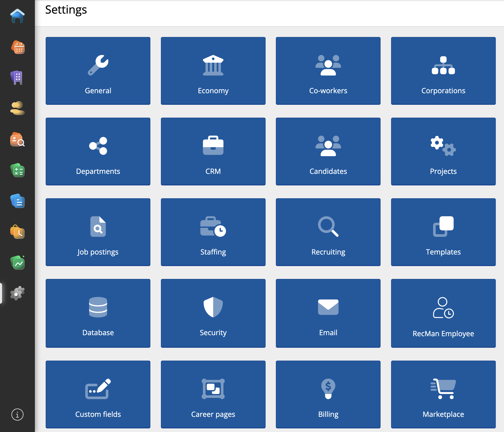Click the user clock icon in RecMan Employee

click(x=443, y=308)
